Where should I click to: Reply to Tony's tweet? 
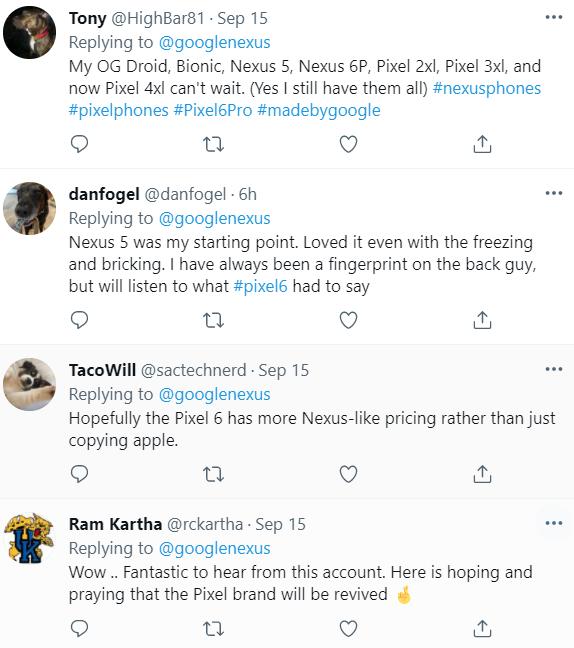click(79, 144)
